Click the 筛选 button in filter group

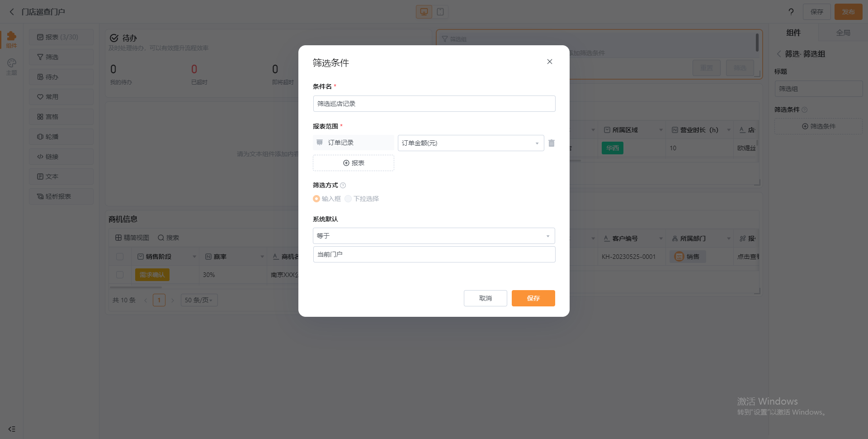(x=740, y=68)
